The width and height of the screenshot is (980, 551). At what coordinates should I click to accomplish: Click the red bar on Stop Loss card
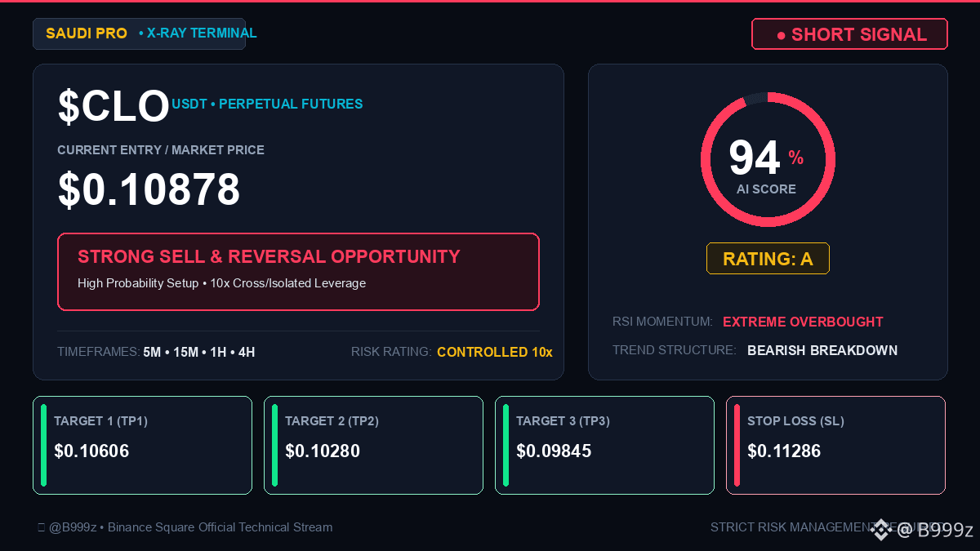pyautogui.click(x=737, y=445)
